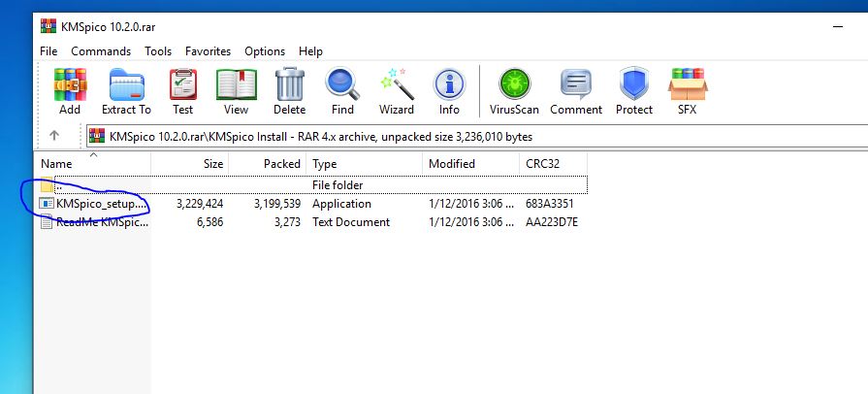Open the Help menu
The width and height of the screenshot is (868, 394).
click(310, 51)
